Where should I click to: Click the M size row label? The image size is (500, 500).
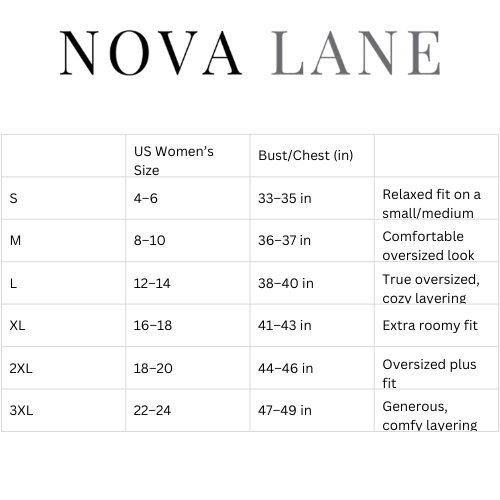[15, 240]
